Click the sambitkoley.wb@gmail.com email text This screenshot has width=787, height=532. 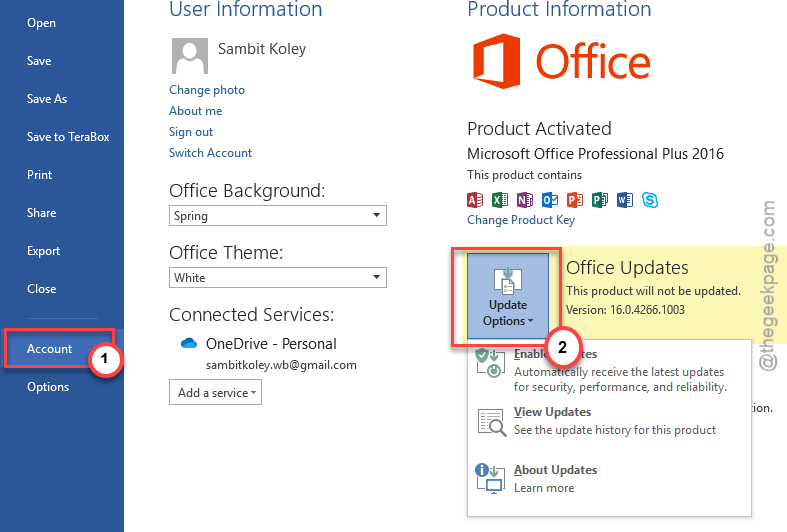point(281,365)
